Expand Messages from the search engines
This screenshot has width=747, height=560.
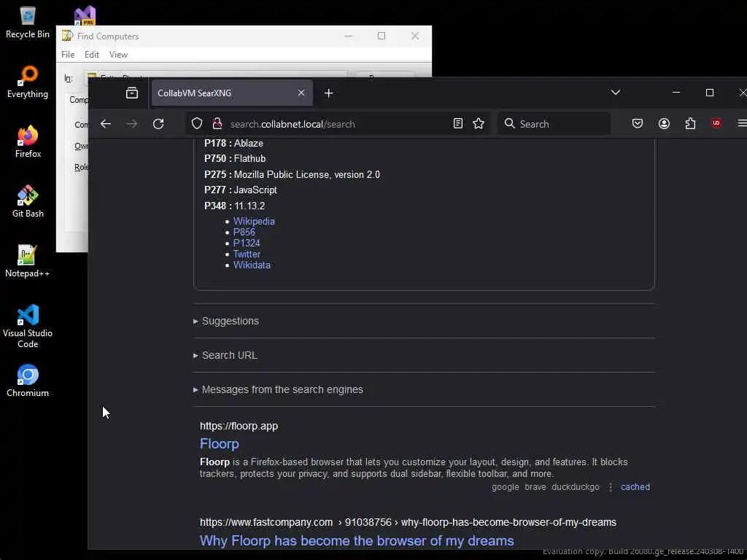pos(278,389)
